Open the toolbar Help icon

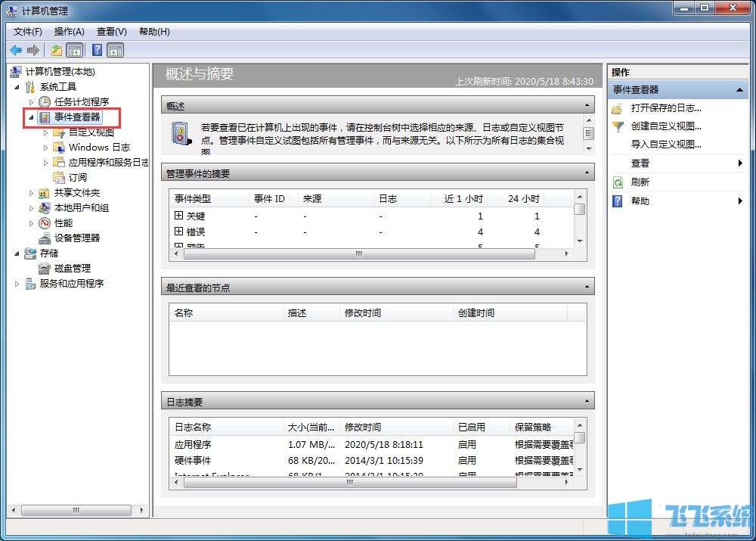tap(96, 49)
